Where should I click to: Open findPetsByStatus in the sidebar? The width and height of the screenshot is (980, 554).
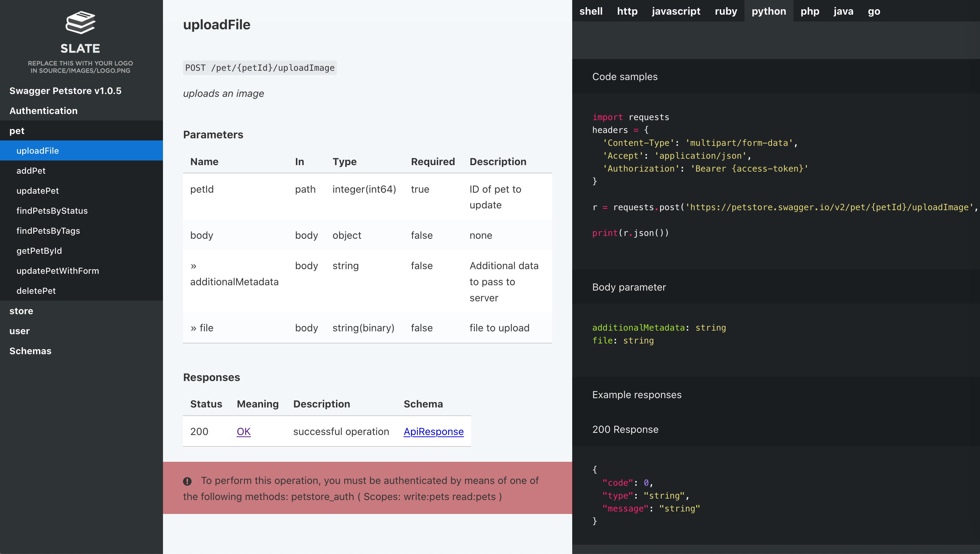pyautogui.click(x=52, y=211)
